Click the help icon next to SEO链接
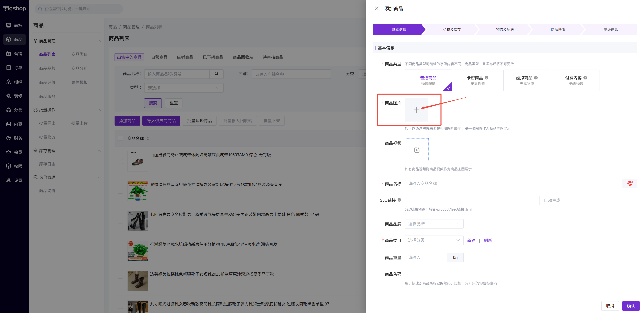Screen dimensions: 644x313 point(399,200)
